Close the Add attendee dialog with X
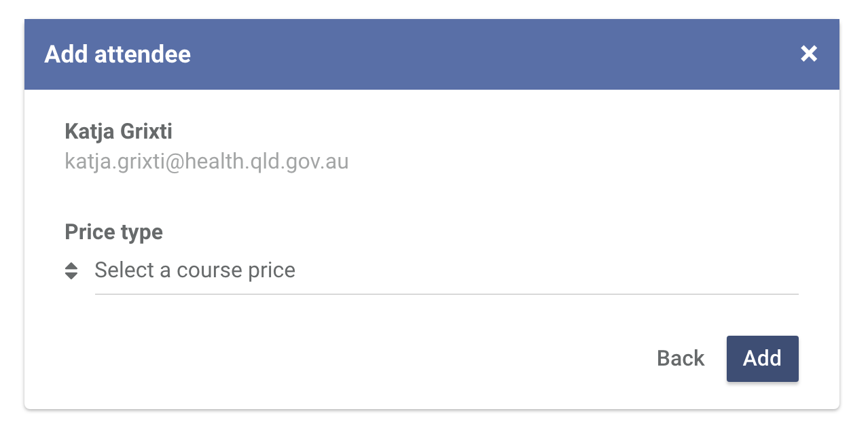The height and width of the screenshot is (439, 868). point(808,54)
